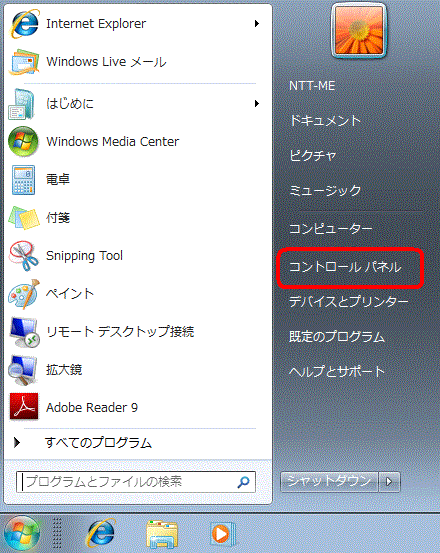
Task: Click the シャットダウン button
Action: click(329, 481)
